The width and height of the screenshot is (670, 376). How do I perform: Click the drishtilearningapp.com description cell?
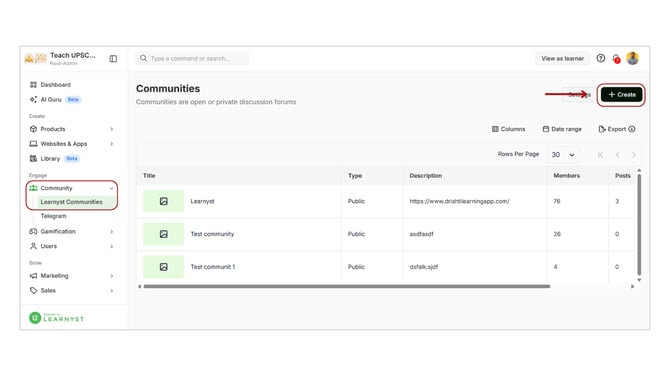pyautogui.click(x=459, y=201)
